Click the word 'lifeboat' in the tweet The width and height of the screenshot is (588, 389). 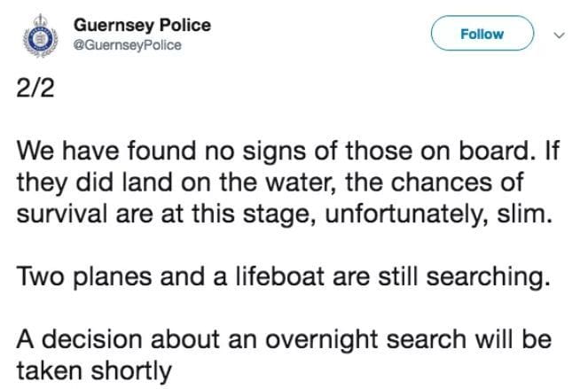pyautogui.click(x=280, y=276)
